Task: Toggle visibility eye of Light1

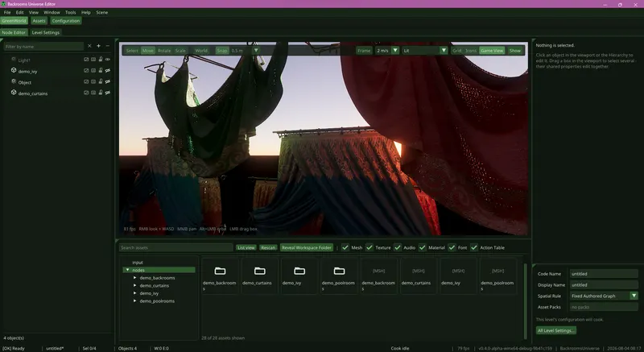Action: coord(108,60)
